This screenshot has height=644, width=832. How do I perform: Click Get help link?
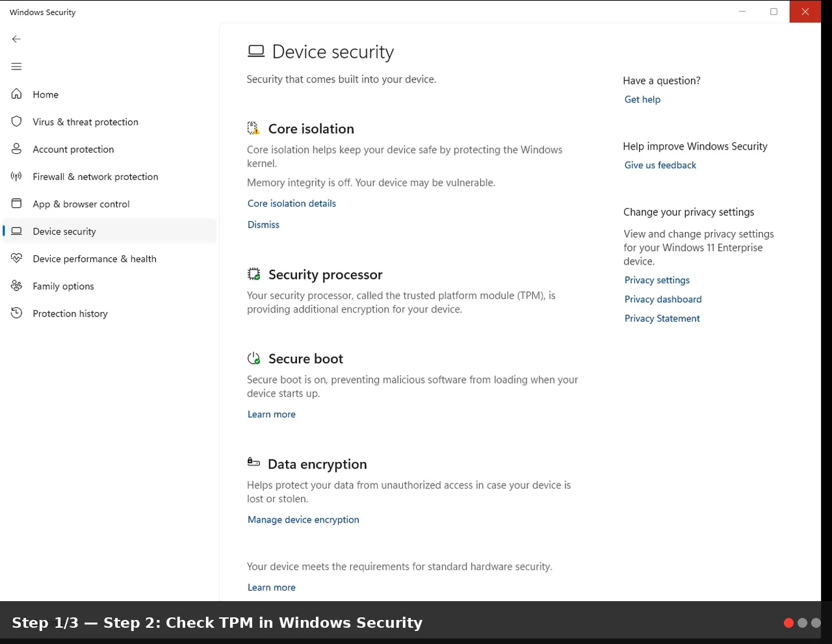[x=642, y=99]
